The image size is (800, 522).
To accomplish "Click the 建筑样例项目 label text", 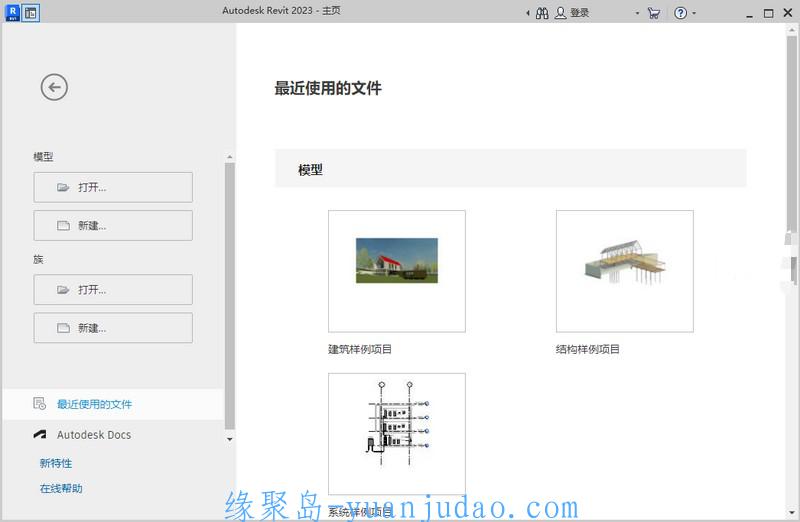I will (x=360, y=350).
